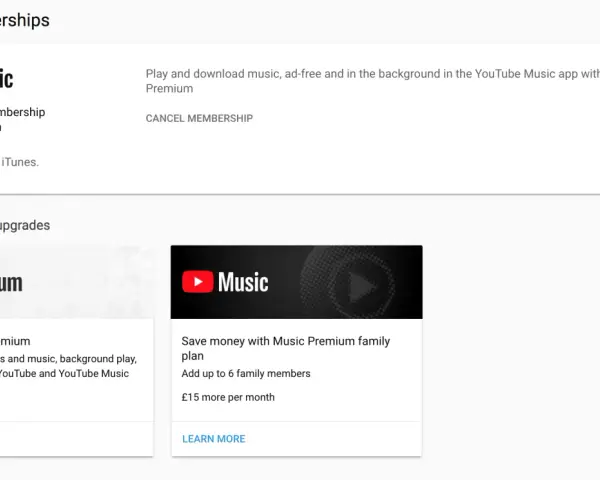Click '£15 more per month' price text
600x480 pixels.
pyautogui.click(x=228, y=397)
